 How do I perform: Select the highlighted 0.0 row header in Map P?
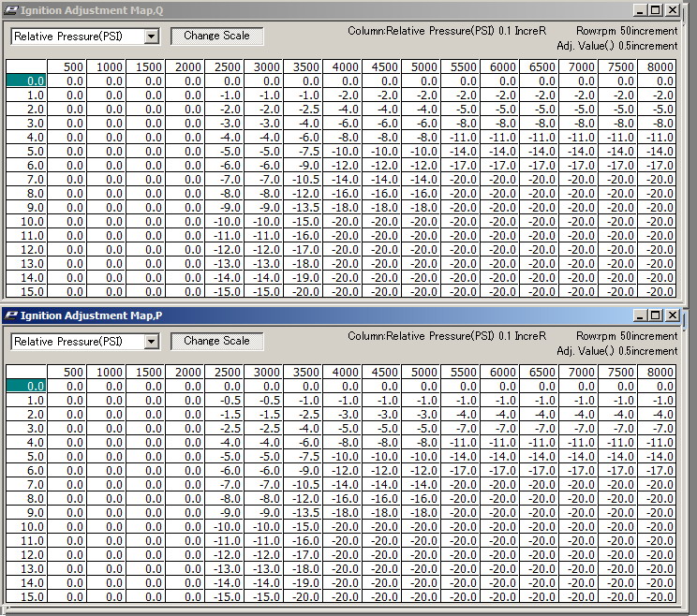[26, 386]
